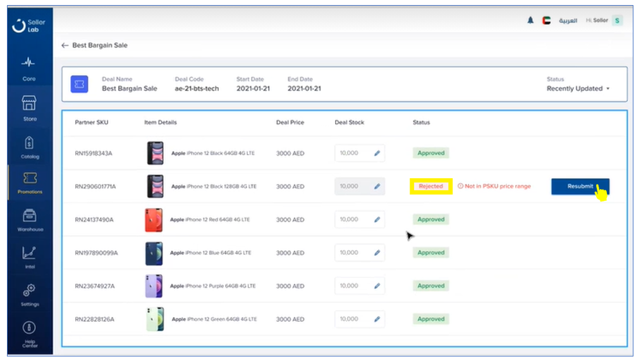
Task: Edit deal stock for RN29060177IA
Action: 377,186
